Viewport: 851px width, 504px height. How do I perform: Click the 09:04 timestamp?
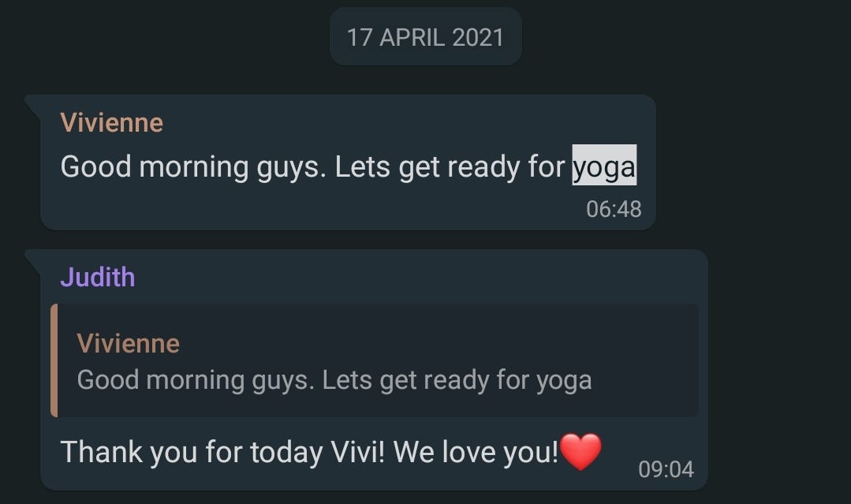pyautogui.click(x=666, y=469)
